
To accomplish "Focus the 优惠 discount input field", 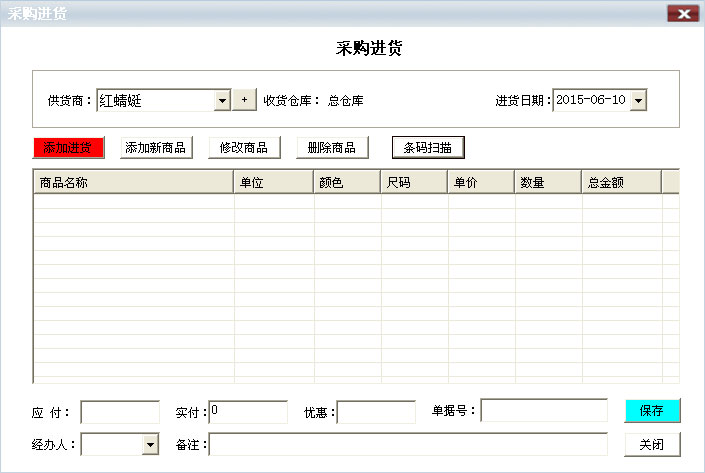I will click(376, 412).
